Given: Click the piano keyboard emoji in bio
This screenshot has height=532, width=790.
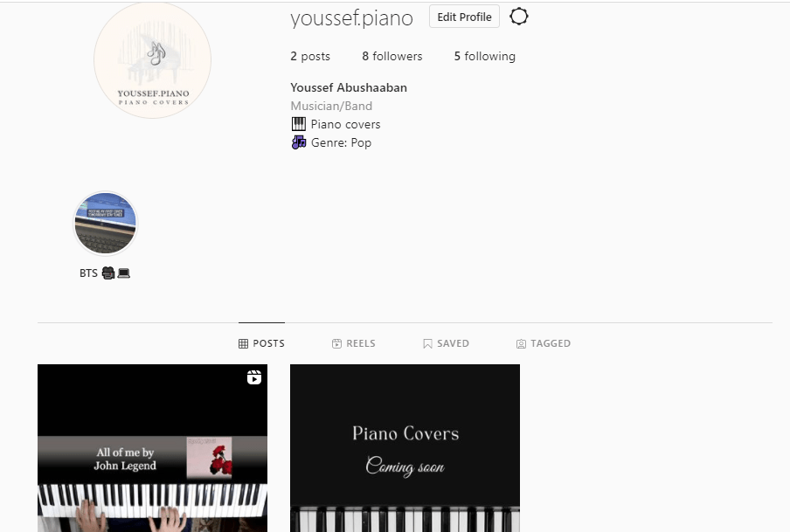Looking at the screenshot, I should click(299, 124).
